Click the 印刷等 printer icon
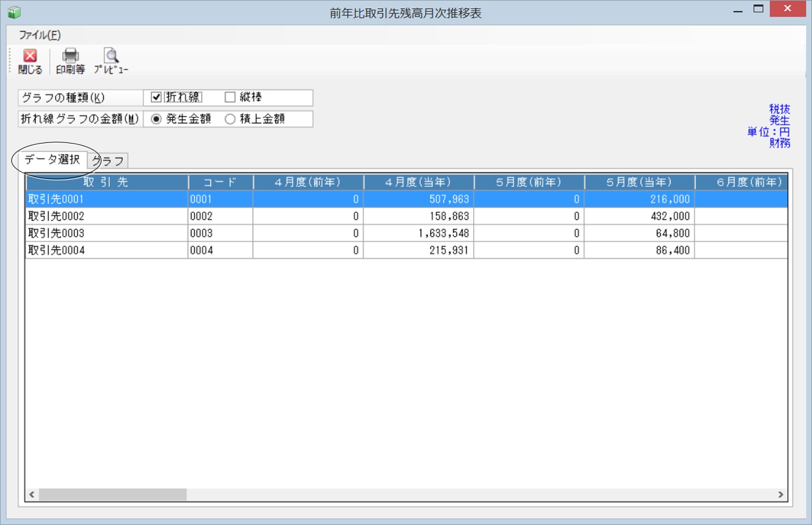Viewport: 812px width, 525px height. [71, 56]
